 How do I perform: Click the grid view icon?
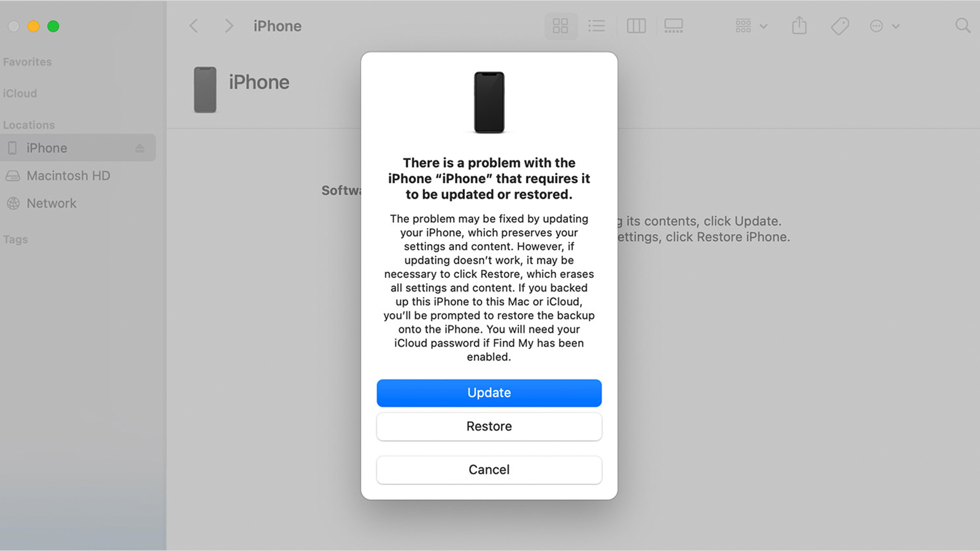[559, 26]
